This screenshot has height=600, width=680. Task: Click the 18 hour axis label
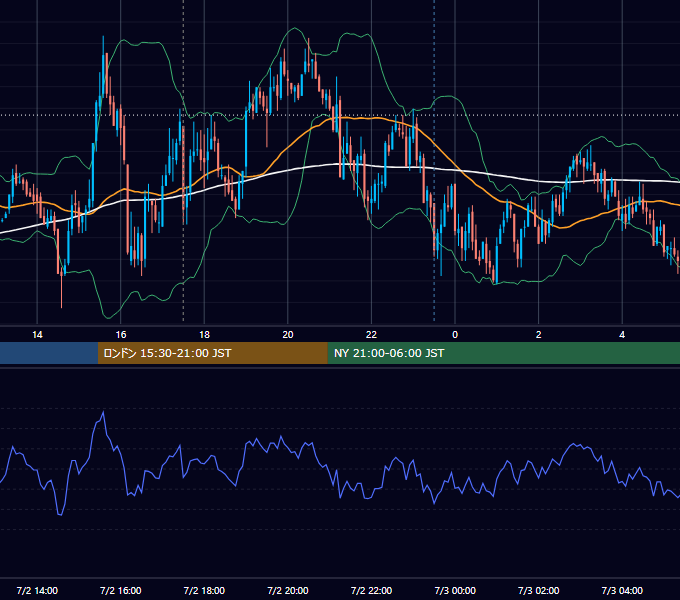[x=204, y=335]
